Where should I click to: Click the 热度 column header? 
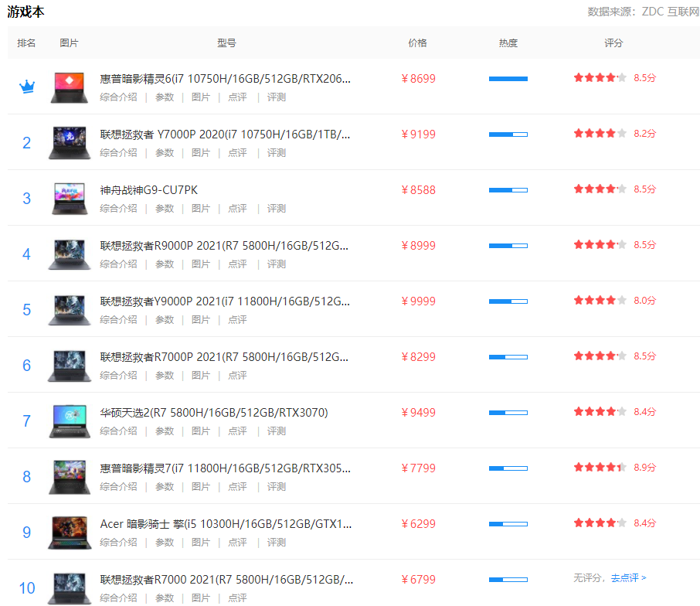click(508, 43)
